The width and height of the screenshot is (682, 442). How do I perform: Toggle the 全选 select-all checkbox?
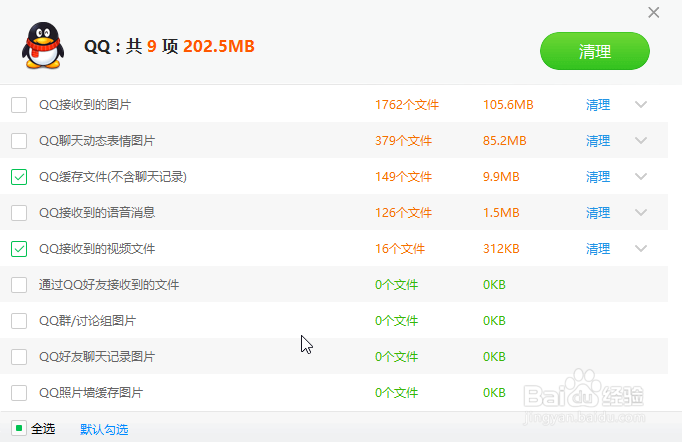pyautogui.click(x=19, y=429)
